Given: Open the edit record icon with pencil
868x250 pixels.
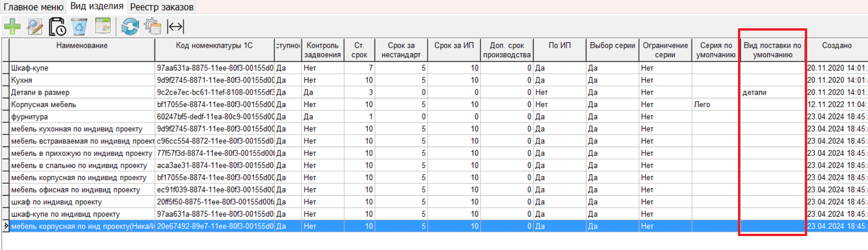Looking at the screenshot, I should click(x=35, y=26).
